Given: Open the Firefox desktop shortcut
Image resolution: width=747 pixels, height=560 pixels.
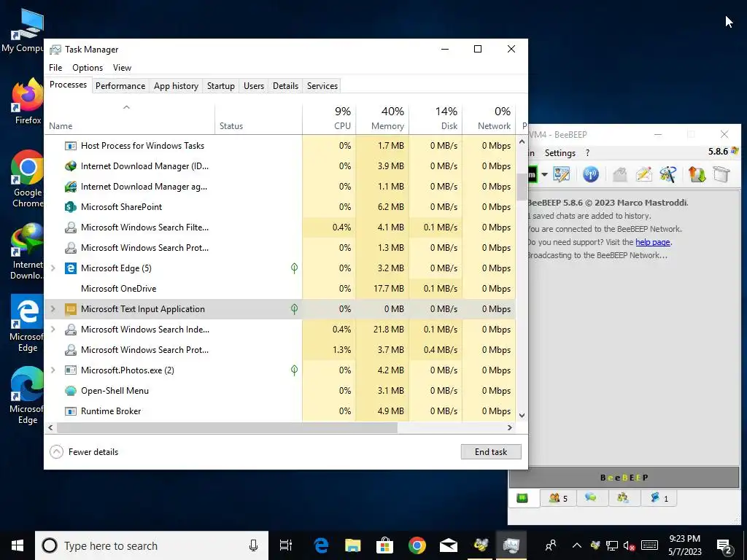Looking at the screenshot, I should point(27,102).
